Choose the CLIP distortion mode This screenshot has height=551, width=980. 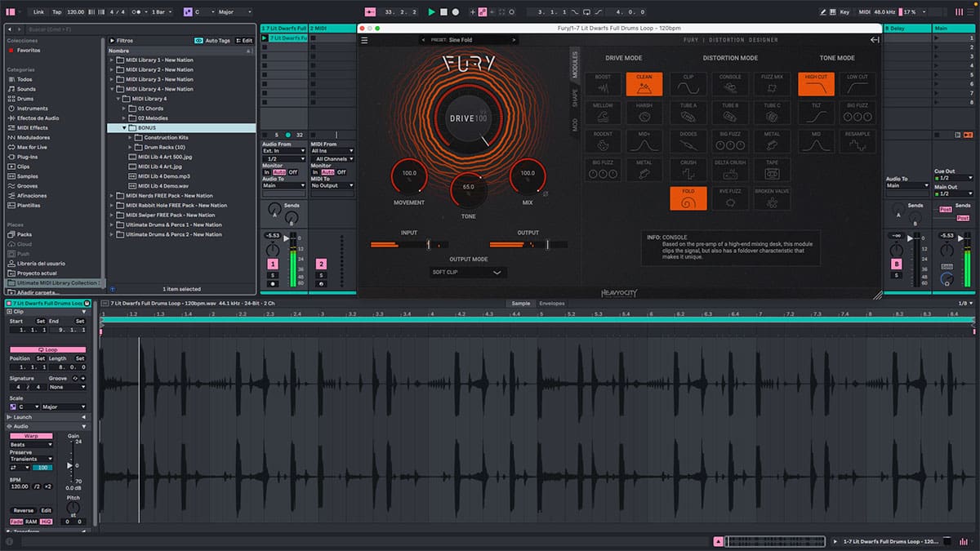tap(688, 84)
